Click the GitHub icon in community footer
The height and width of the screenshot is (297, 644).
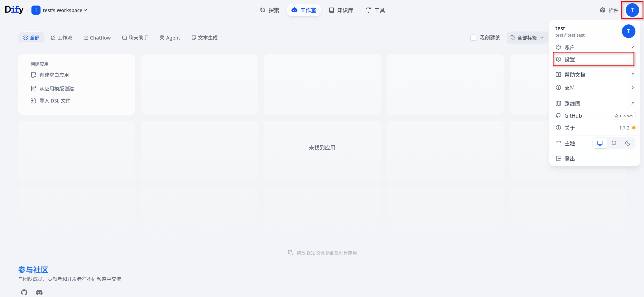click(24, 292)
